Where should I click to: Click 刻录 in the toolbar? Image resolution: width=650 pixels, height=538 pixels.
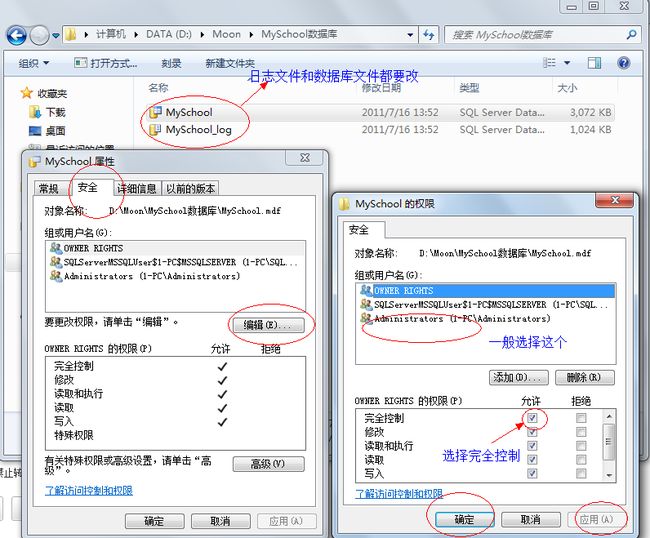[171, 63]
